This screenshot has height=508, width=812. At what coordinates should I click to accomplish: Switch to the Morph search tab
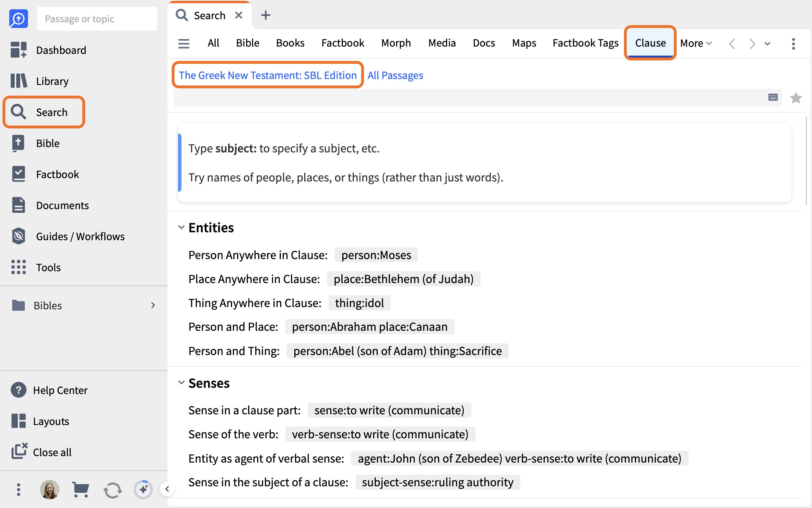pyautogui.click(x=396, y=43)
